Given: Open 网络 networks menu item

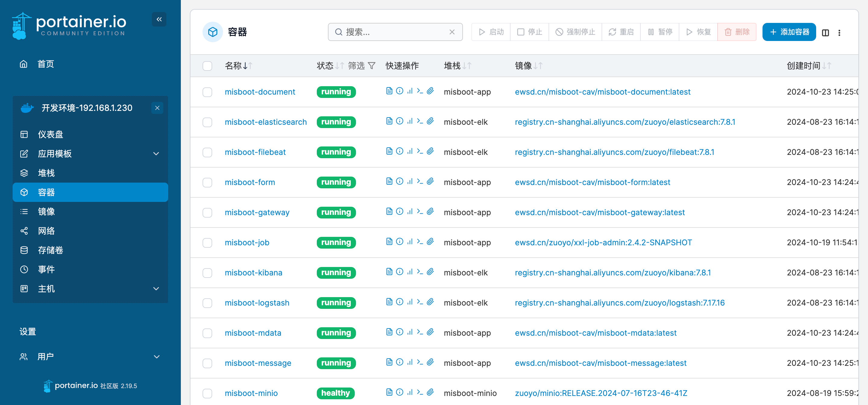Looking at the screenshot, I should [x=90, y=231].
